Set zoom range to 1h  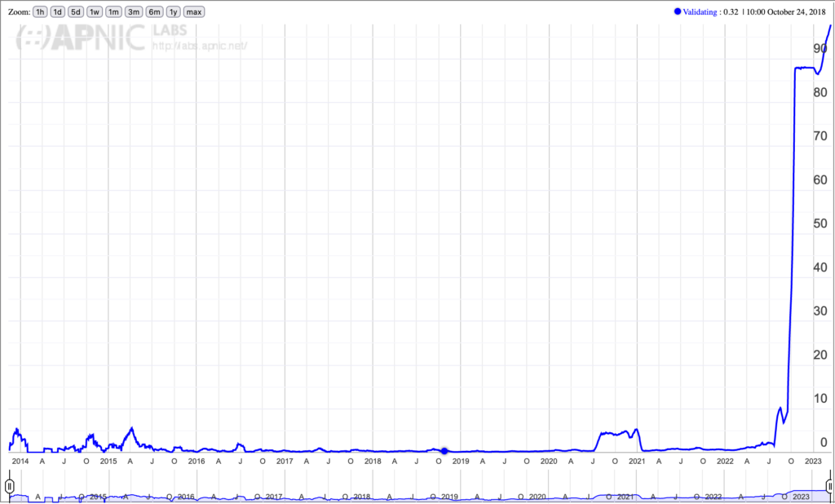click(x=39, y=12)
